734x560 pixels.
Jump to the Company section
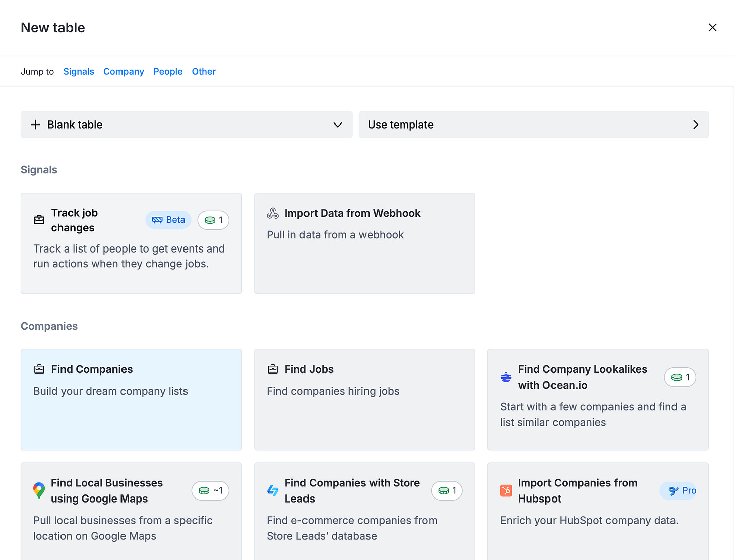(x=124, y=72)
